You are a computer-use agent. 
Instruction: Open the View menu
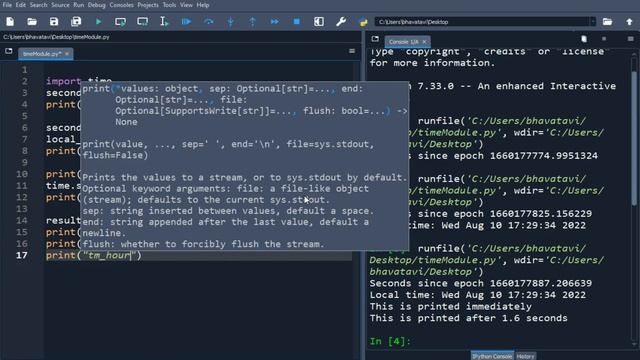(186, 5)
